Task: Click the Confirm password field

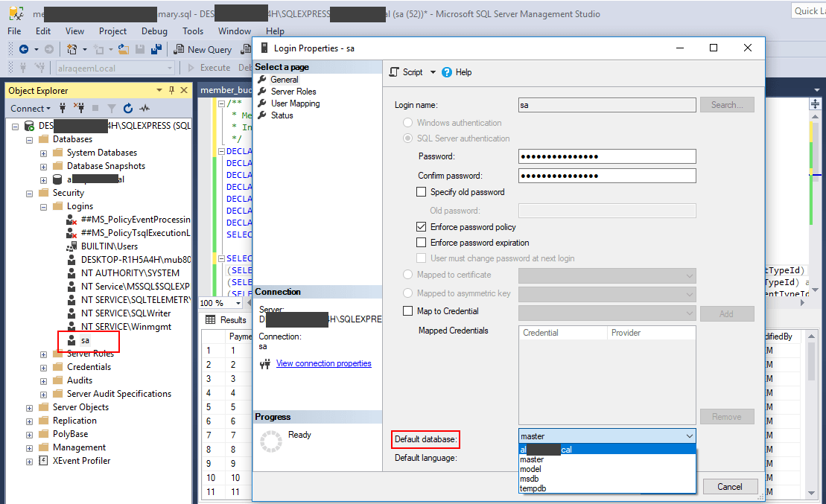Action: 607,176
